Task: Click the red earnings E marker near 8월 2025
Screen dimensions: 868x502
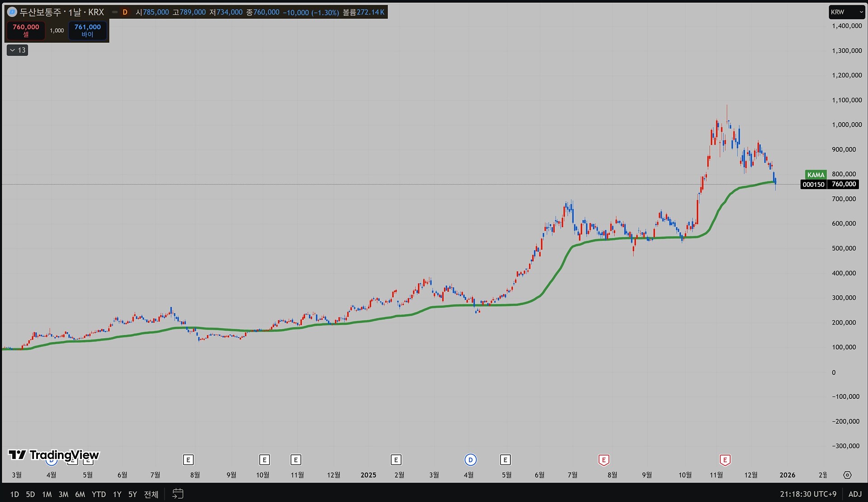Action: pyautogui.click(x=604, y=460)
